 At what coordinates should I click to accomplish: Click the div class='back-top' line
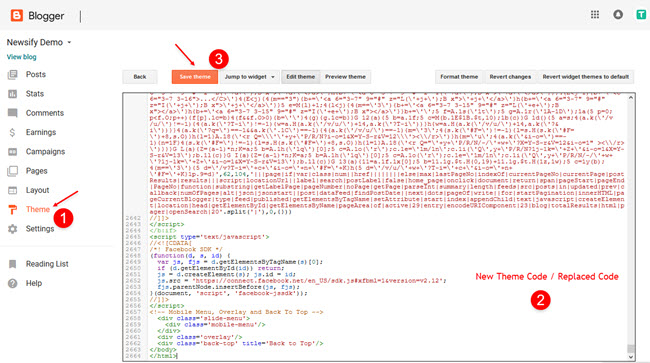(x=240, y=343)
